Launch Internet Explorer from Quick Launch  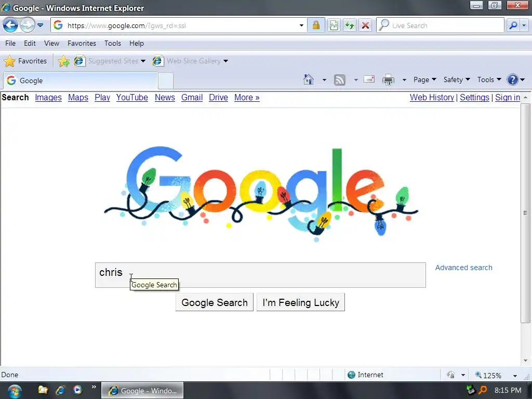(x=60, y=390)
